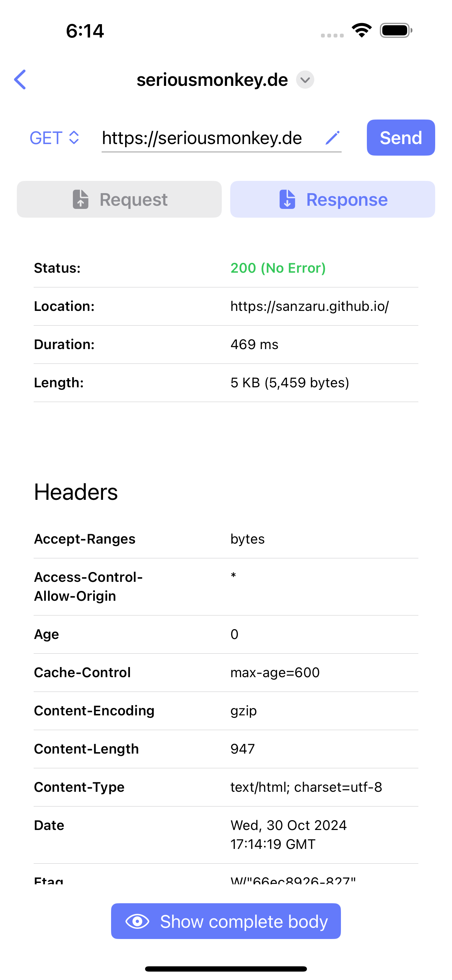Switch to the Request tab
This screenshot has width=452, height=980.
(x=119, y=199)
